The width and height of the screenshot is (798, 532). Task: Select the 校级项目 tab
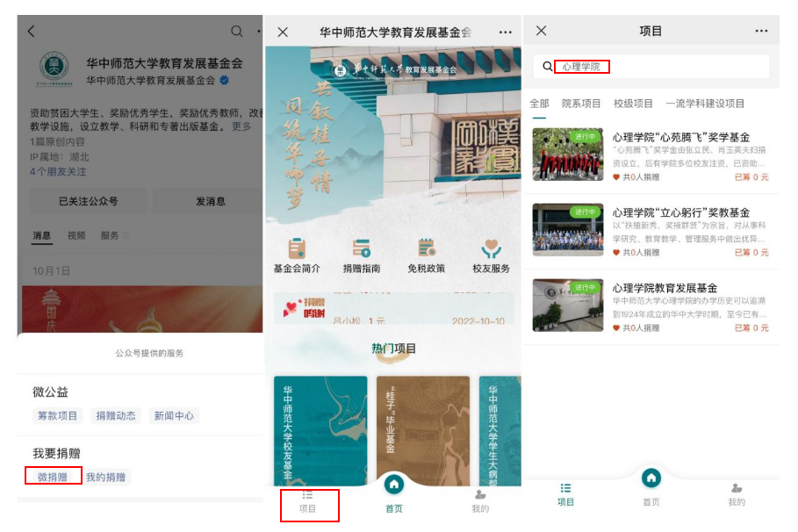coord(633,104)
